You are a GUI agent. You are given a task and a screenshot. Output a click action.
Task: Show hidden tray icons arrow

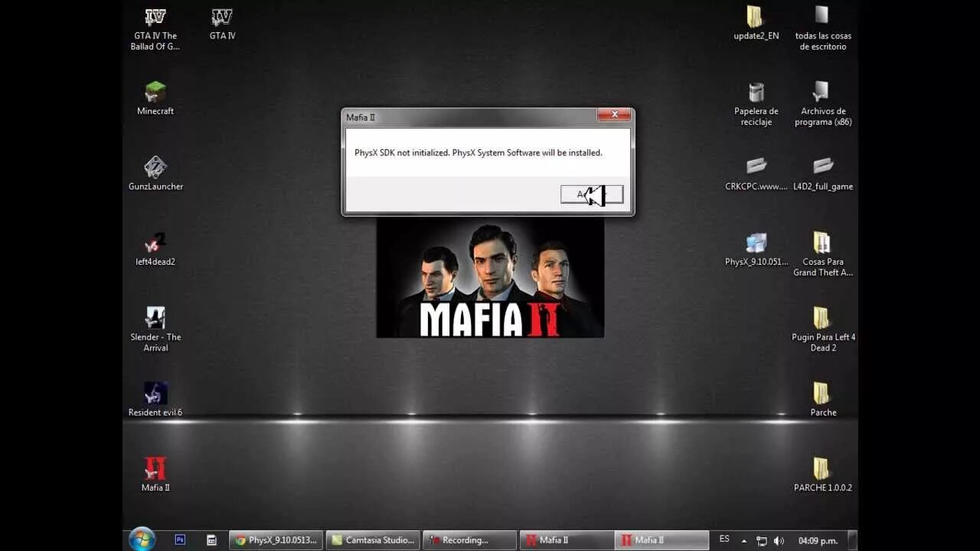744,540
